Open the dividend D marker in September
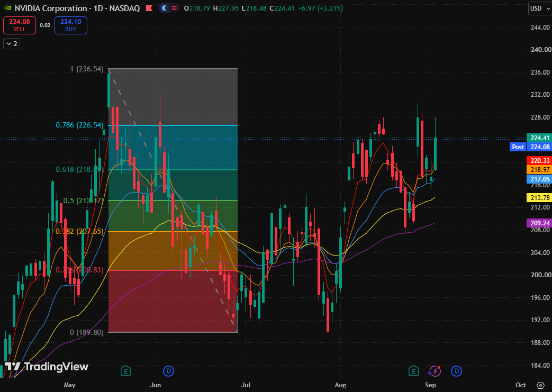Image resolution: width=552 pixels, height=392 pixels. 457,371
